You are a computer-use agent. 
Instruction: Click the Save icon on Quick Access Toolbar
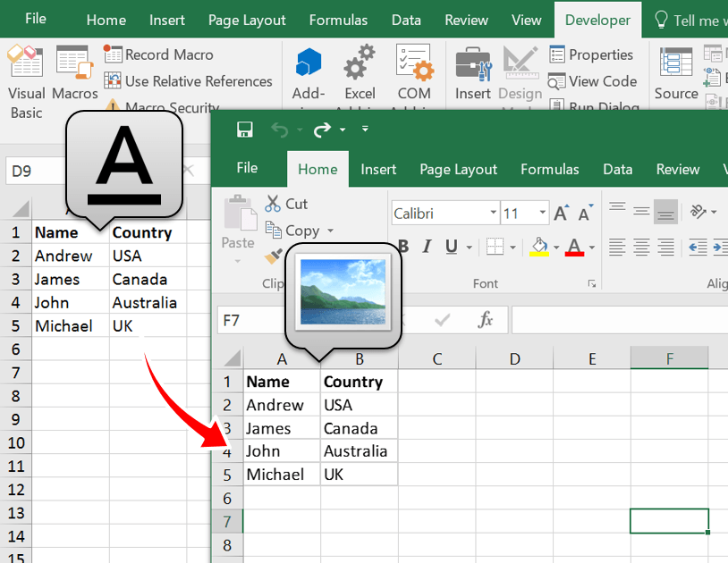coord(244,129)
